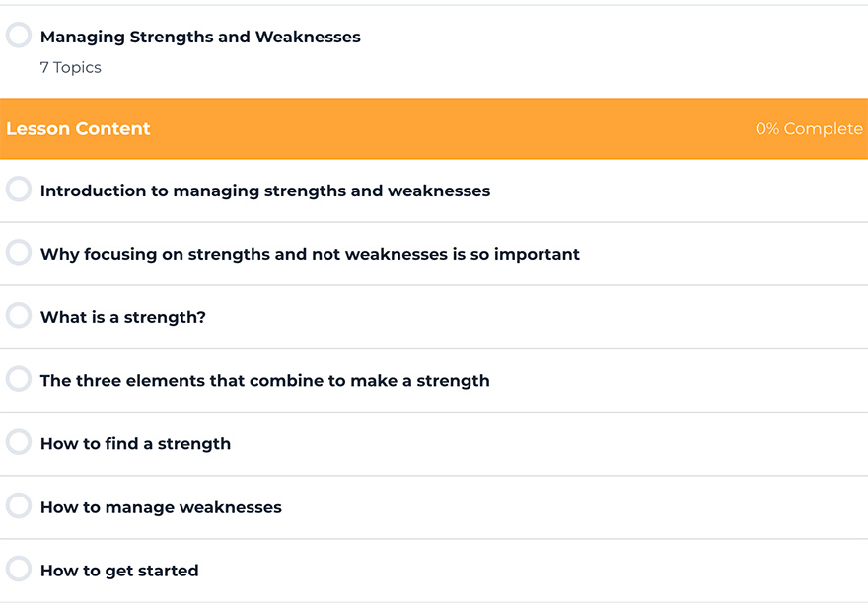Click completion circle for Introduction to managing strengths
Image resolution: width=868 pixels, height=612 pixels.
19,189
